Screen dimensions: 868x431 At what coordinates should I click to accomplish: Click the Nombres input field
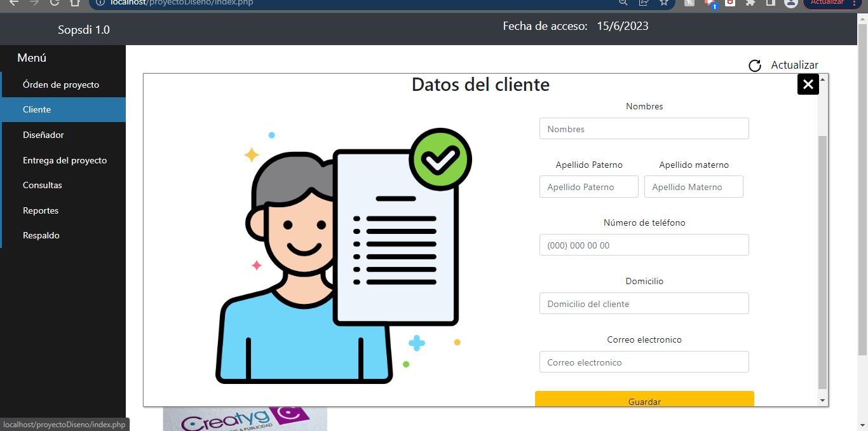coord(644,129)
